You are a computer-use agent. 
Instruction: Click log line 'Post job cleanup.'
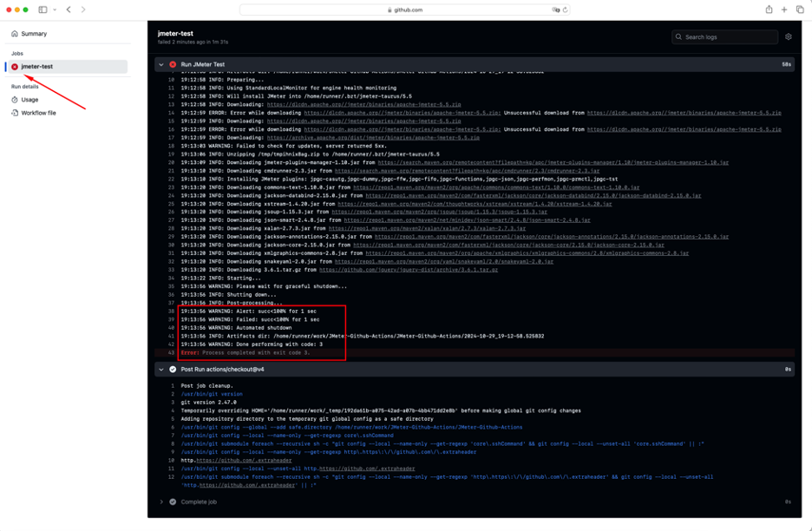206,386
